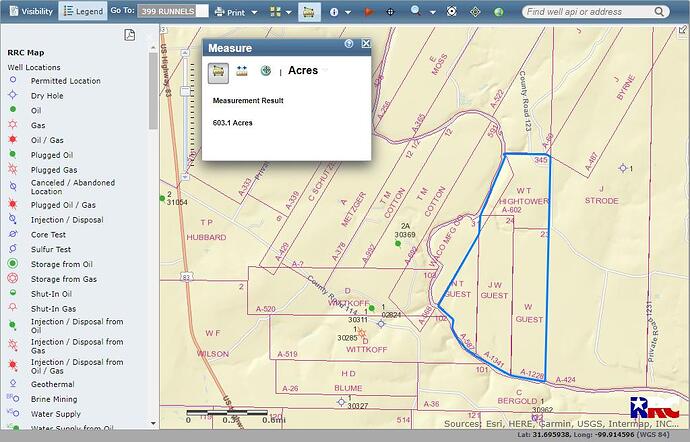Click the legend panel scrollbar thumb
This screenshot has height=442, width=690.
pyautogui.click(x=153, y=90)
